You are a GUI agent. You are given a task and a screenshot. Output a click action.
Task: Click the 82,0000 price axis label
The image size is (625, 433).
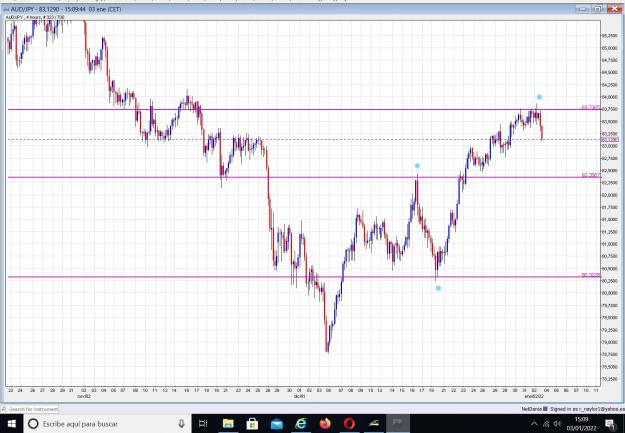[609, 195]
